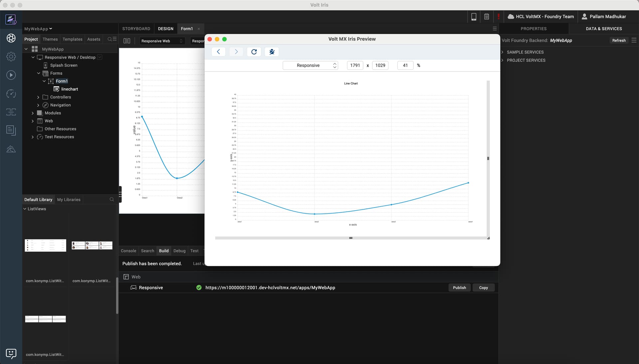Switch to the Templates tab

click(73, 39)
